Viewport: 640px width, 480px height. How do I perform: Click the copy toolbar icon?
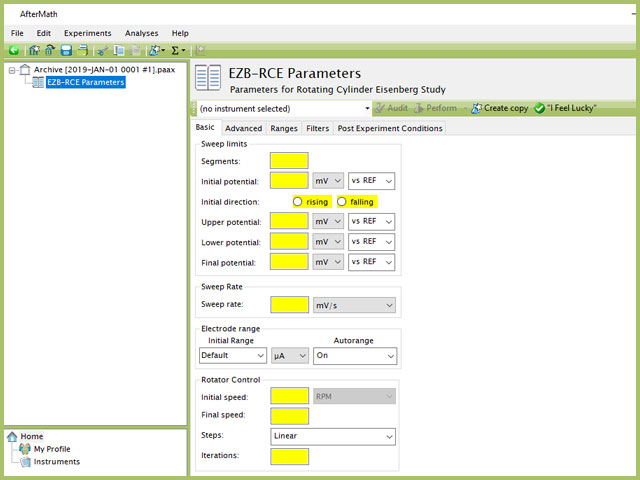pyautogui.click(x=119, y=50)
